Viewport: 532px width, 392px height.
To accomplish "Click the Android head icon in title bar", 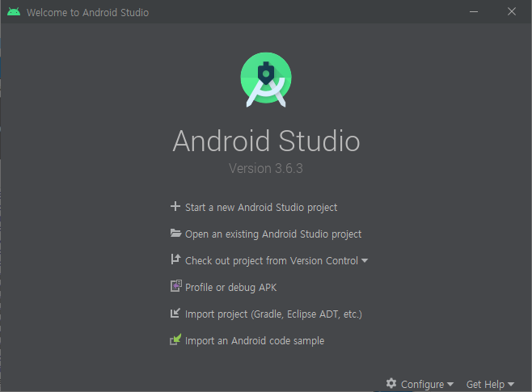I will point(14,12).
